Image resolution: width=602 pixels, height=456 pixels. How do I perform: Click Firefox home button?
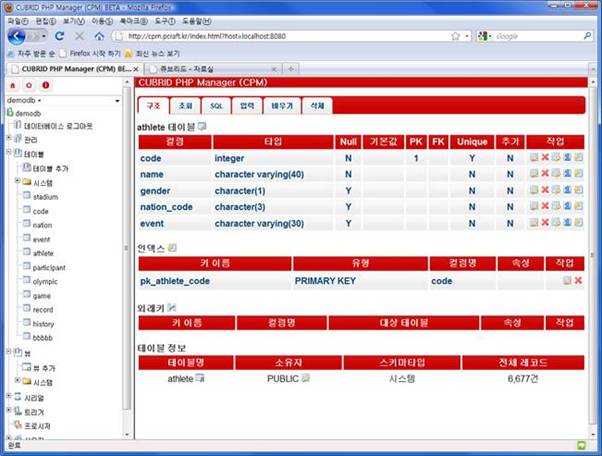(99, 36)
